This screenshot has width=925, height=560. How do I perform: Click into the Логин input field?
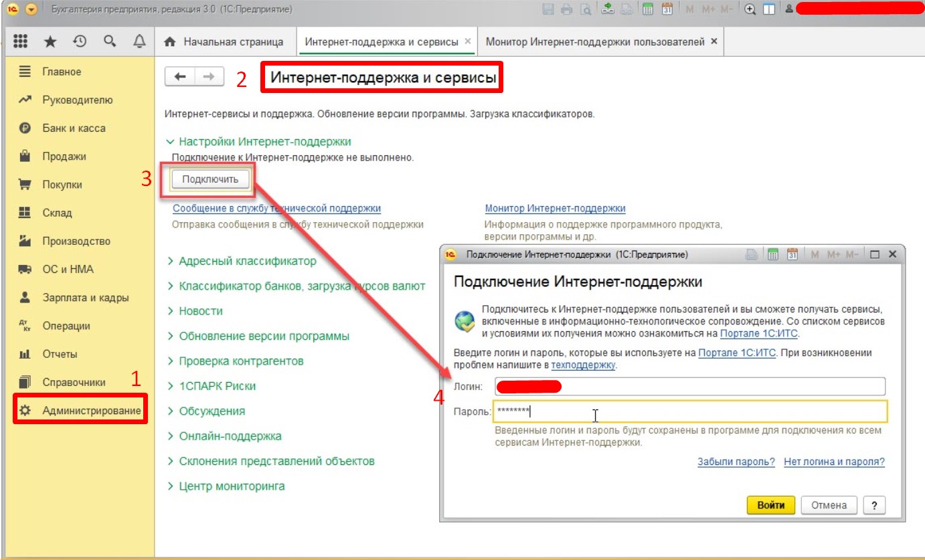click(x=690, y=386)
